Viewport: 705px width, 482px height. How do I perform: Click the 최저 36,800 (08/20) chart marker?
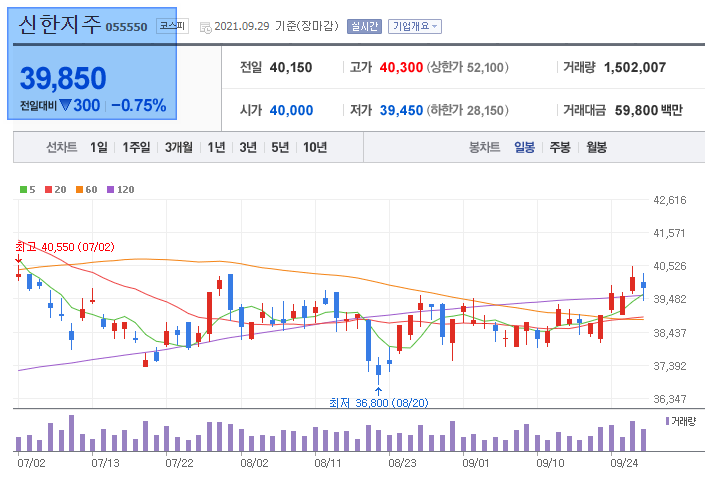point(379,402)
